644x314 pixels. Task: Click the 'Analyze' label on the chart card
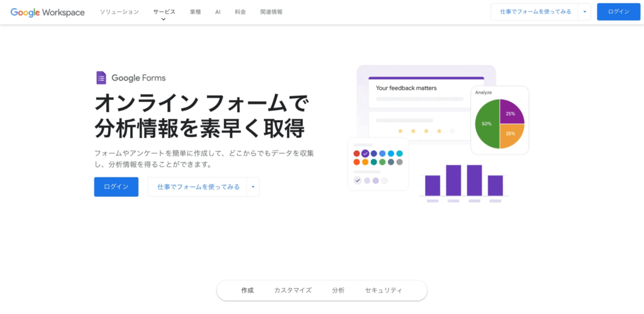[x=484, y=93]
